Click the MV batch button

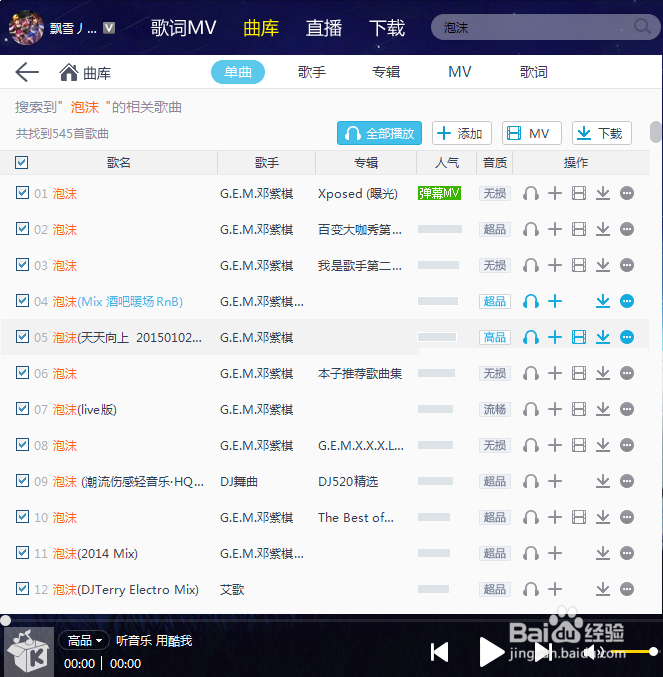pos(531,133)
